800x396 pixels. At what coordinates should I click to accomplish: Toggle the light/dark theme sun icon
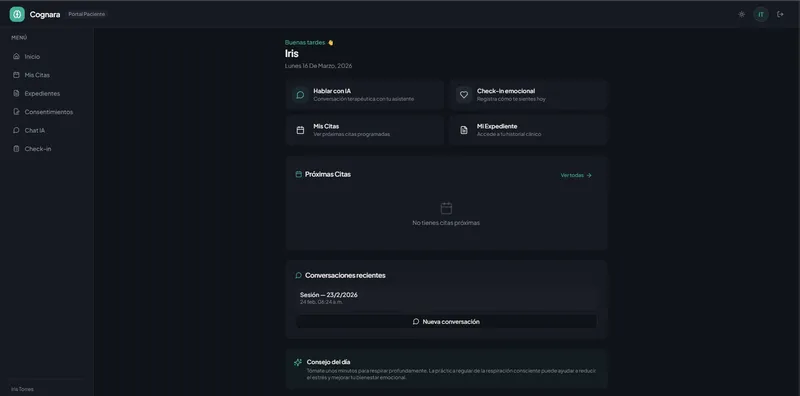tap(741, 14)
